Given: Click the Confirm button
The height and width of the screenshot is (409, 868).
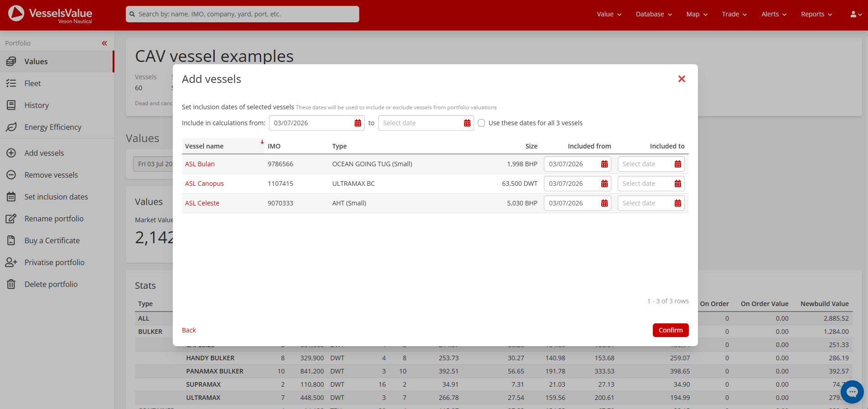Looking at the screenshot, I should click(671, 330).
